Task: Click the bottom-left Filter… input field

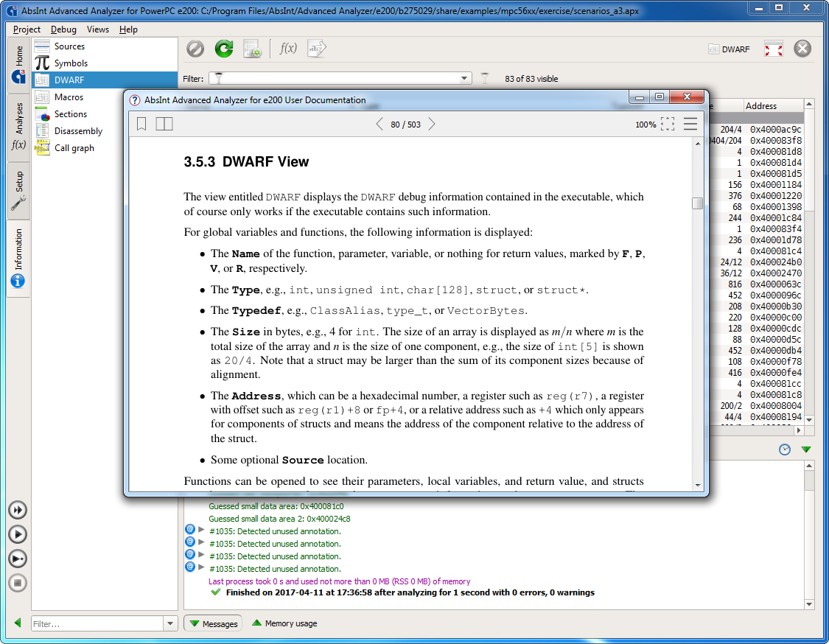Action: click(97, 623)
